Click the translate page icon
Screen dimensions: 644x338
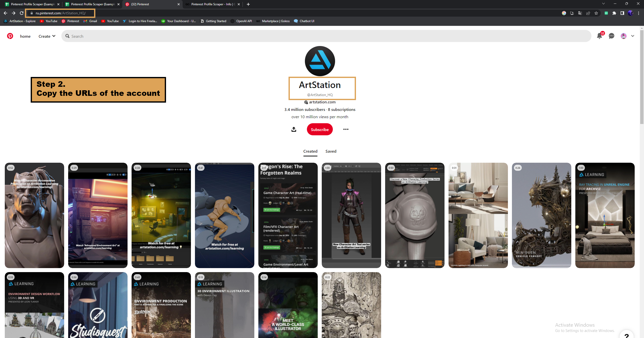580,13
